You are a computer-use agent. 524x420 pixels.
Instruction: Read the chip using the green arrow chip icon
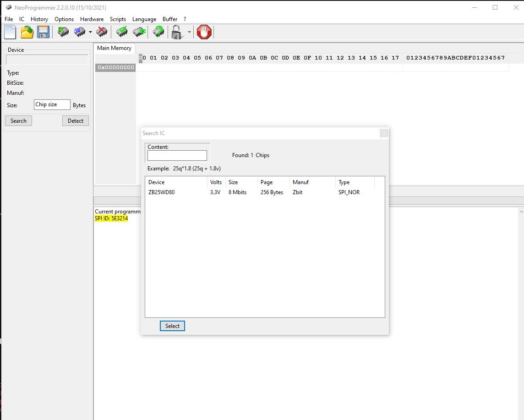63,32
